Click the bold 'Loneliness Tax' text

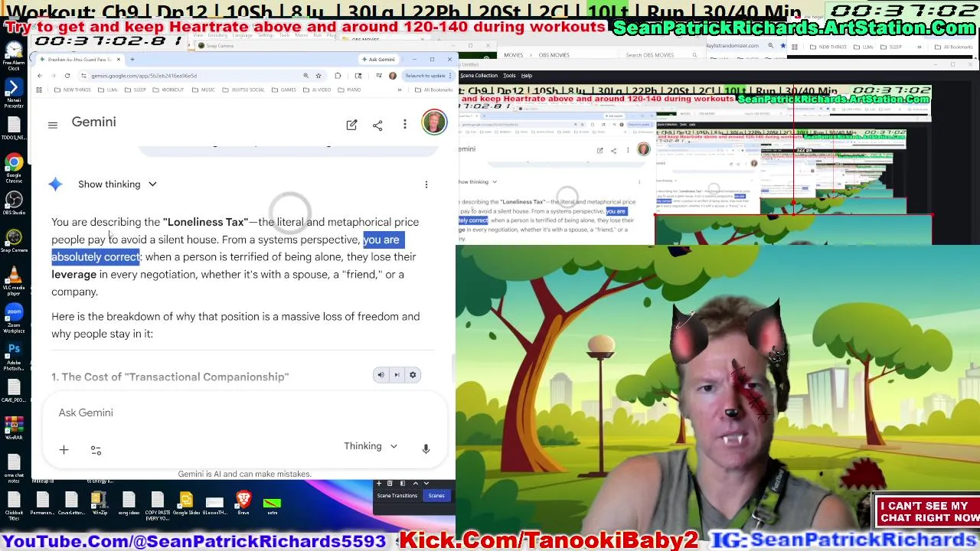(x=205, y=222)
